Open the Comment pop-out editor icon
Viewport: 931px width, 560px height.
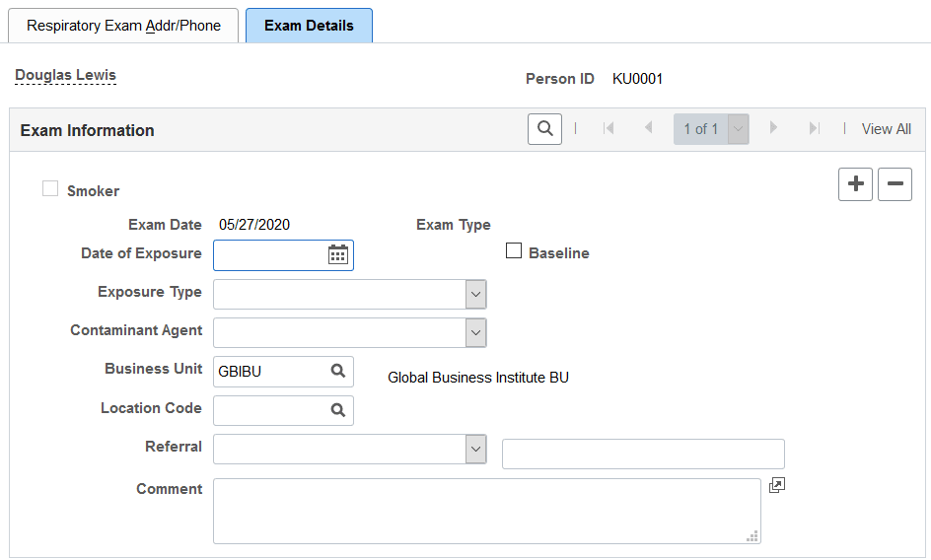pyautogui.click(x=777, y=486)
